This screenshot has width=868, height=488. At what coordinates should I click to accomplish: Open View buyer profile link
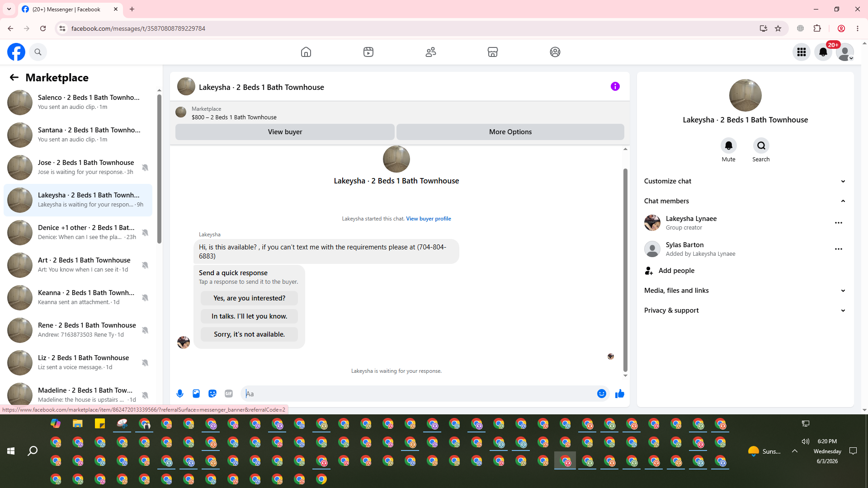click(429, 219)
